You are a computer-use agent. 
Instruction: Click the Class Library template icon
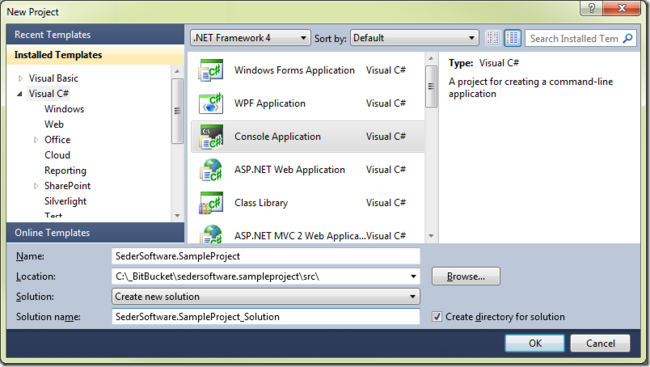[211, 203]
